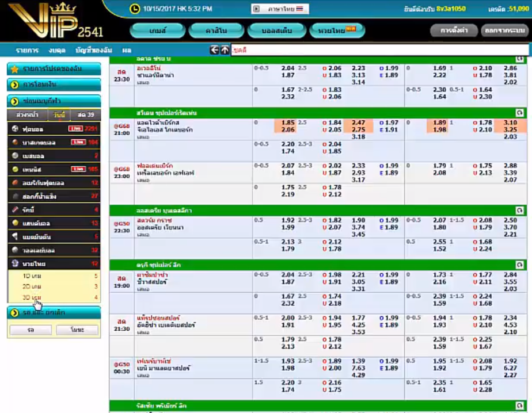This screenshot has width=532, height=413.
Task: Click the clock icon beside date
Action: pos(134,9)
